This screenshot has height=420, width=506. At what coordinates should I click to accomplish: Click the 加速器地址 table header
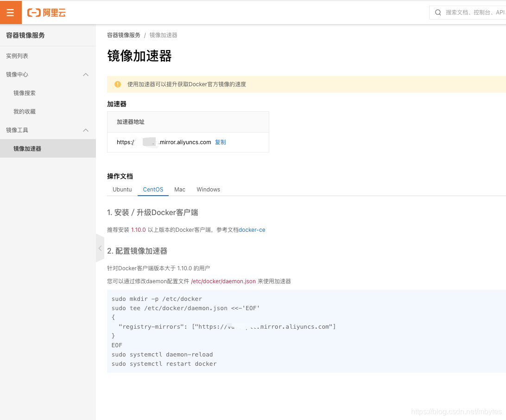coord(188,122)
